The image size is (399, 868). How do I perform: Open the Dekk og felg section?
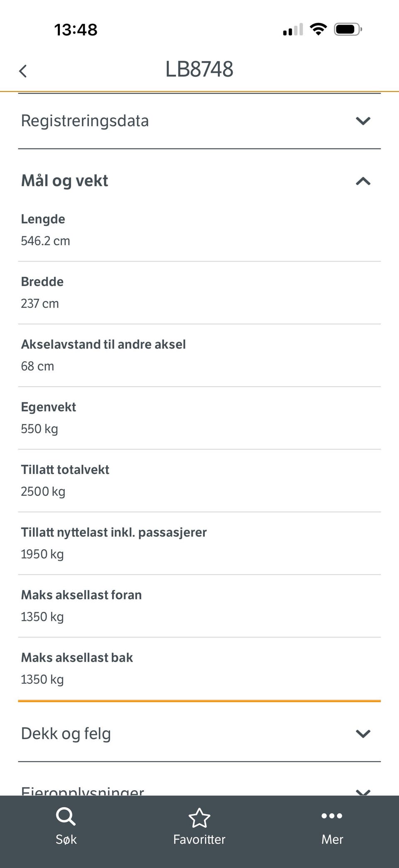tap(199, 734)
